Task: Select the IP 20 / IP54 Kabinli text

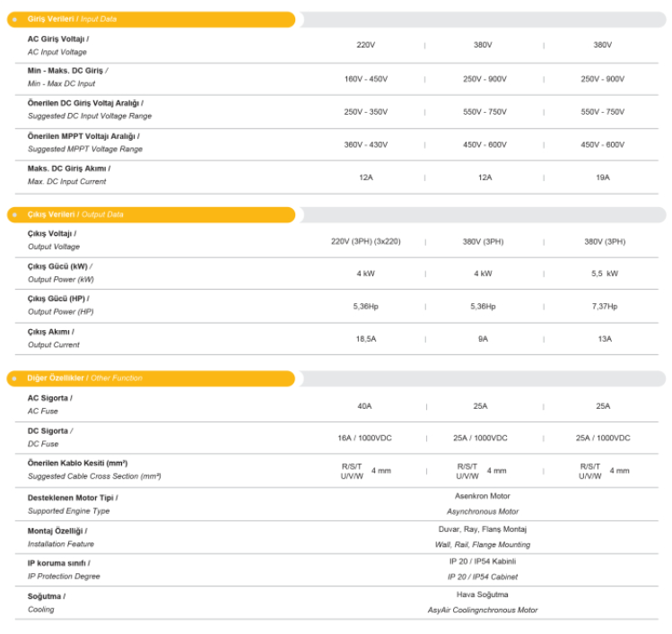Action: (482, 561)
